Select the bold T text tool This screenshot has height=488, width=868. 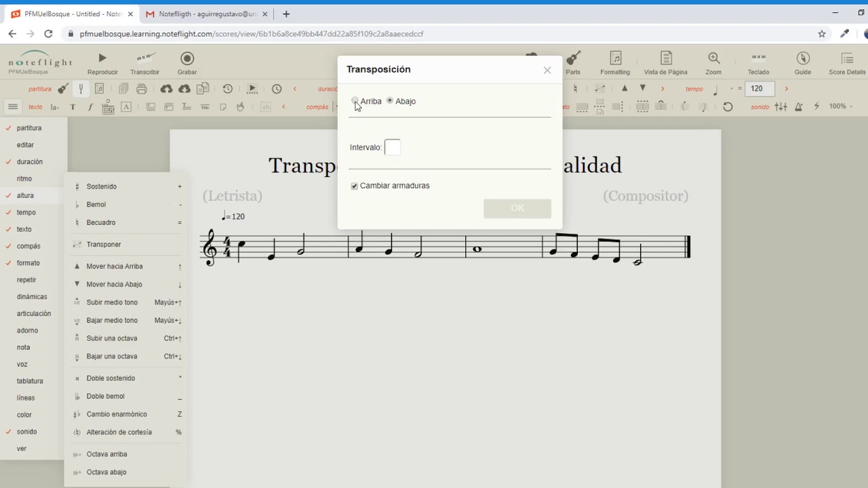coord(73,107)
